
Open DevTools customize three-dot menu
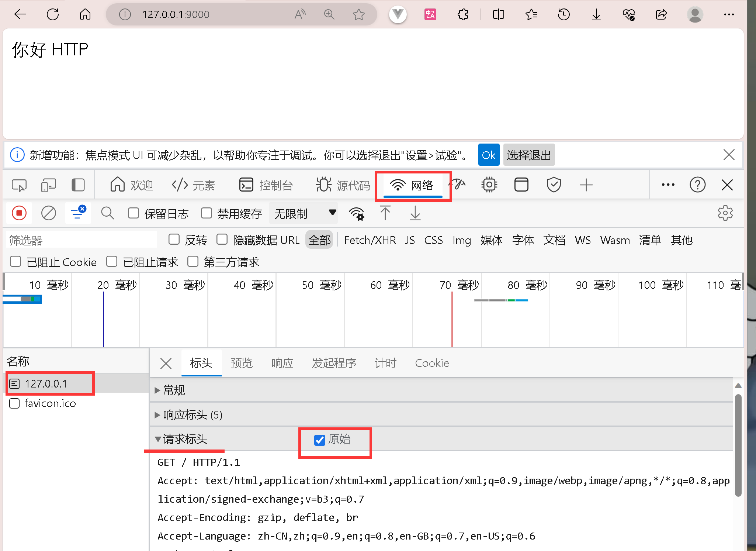pyautogui.click(x=668, y=185)
